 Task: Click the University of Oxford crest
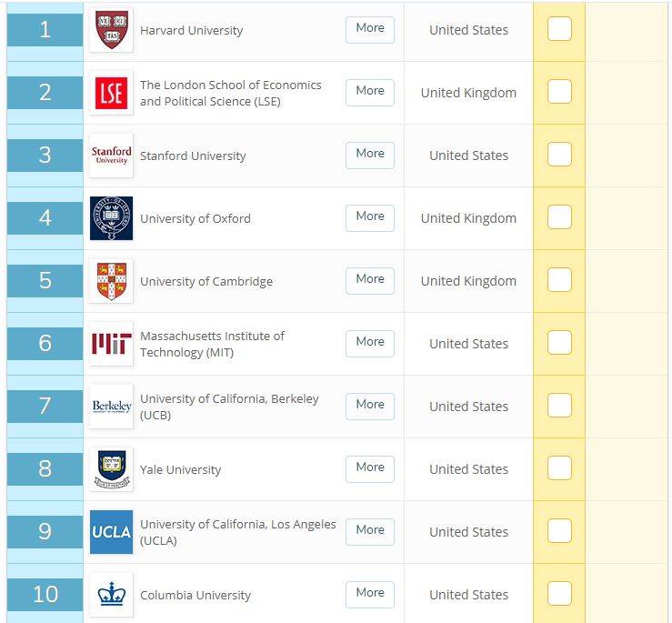click(112, 217)
